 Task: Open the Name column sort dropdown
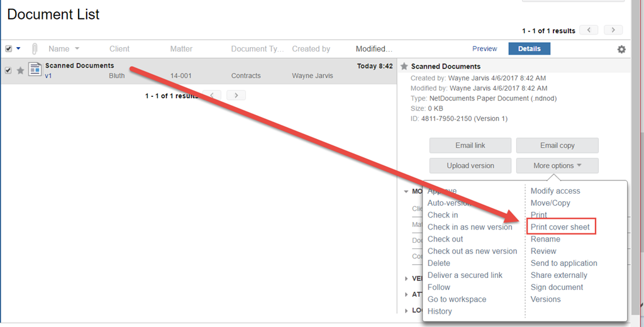tap(77, 48)
